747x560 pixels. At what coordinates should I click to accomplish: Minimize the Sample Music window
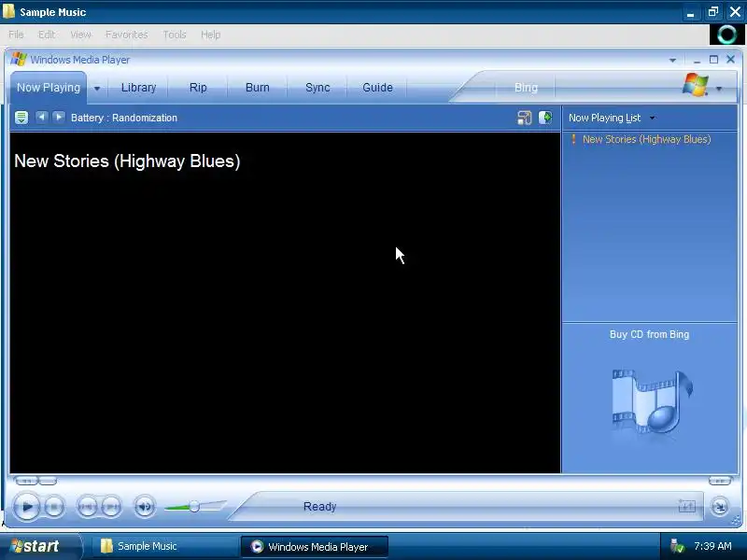coord(690,13)
